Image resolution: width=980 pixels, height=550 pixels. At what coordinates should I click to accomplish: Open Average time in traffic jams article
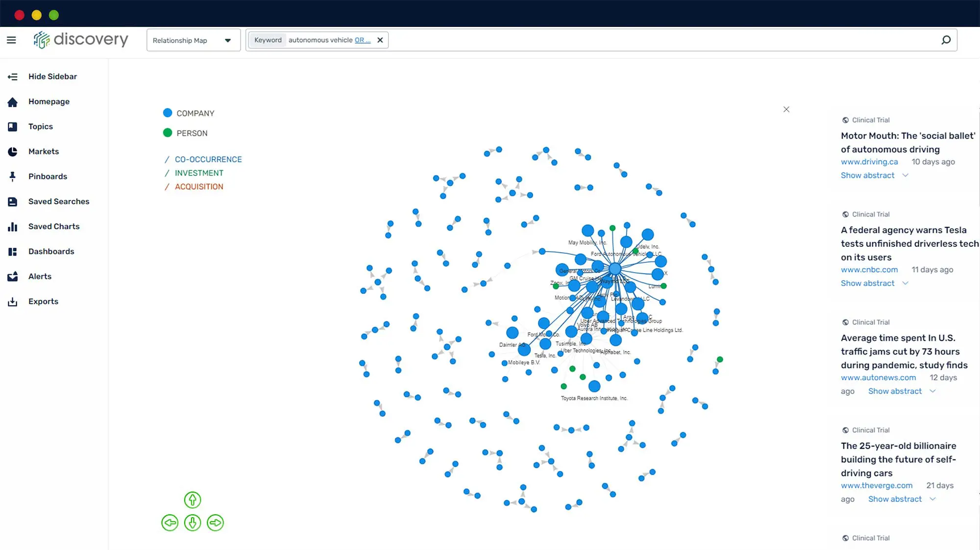tap(904, 351)
